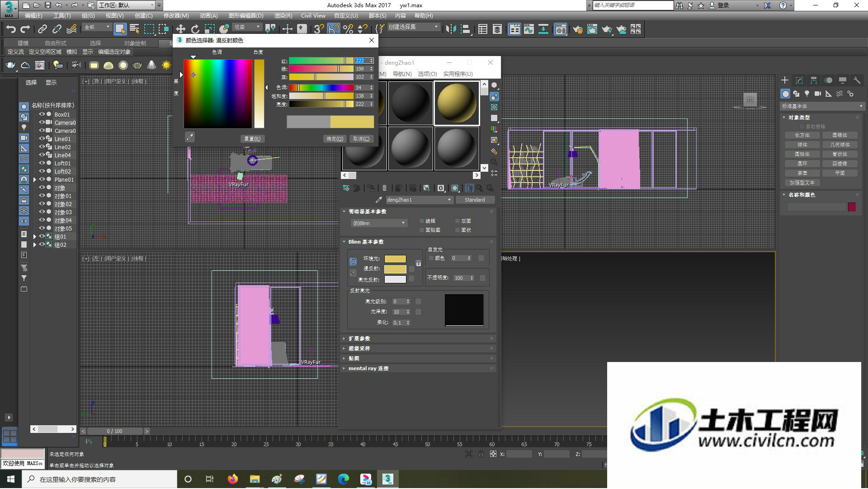Enable the 线框 wireframe checkbox

[422, 221]
